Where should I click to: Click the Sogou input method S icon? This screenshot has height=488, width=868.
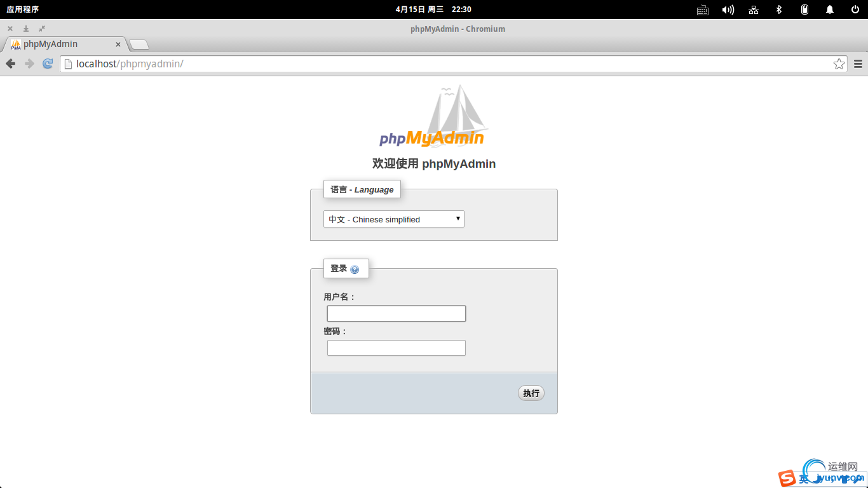[788, 478]
